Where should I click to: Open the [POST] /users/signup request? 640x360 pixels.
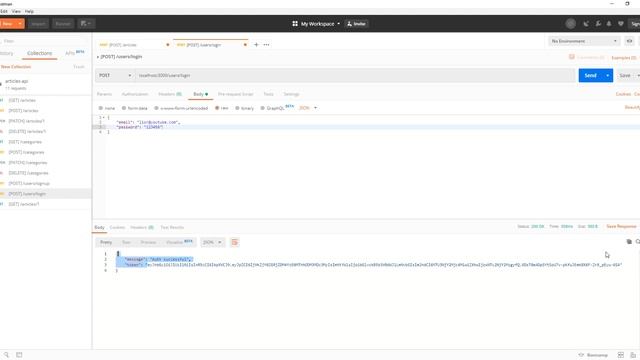29,184
